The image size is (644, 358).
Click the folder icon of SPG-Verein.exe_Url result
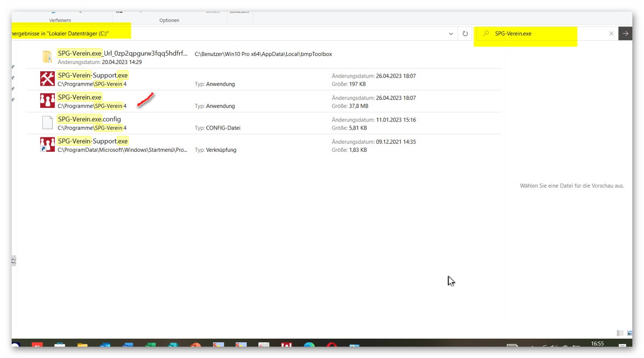[x=47, y=57]
